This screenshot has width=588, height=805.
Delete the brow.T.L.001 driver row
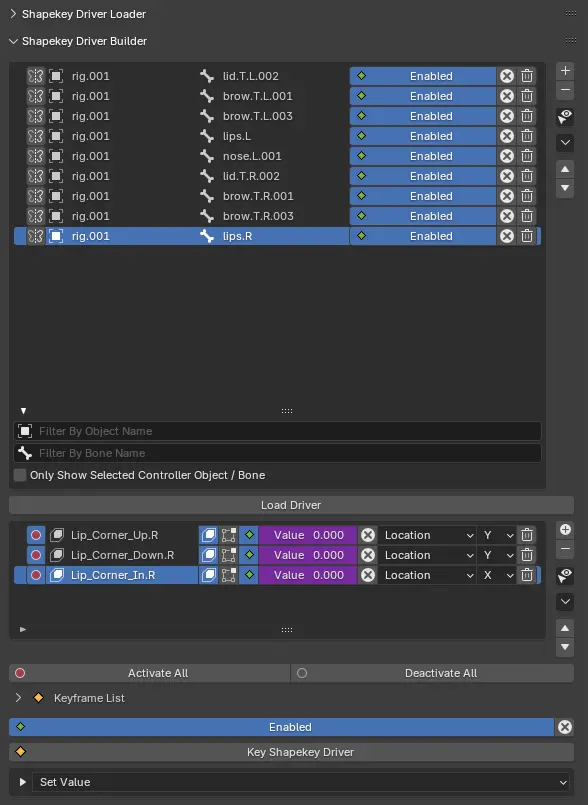(x=527, y=96)
